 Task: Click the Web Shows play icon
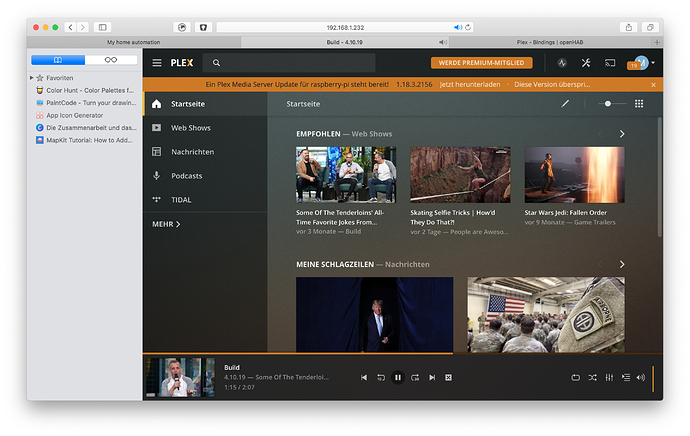click(157, 128)
